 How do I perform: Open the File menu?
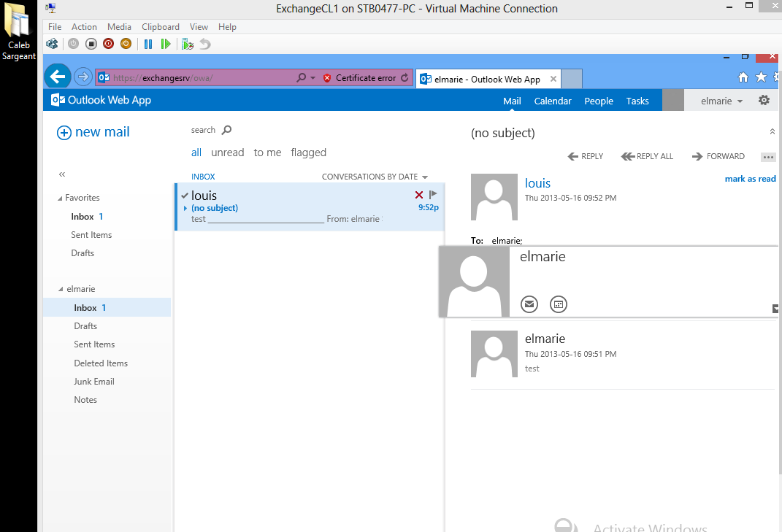55,27
